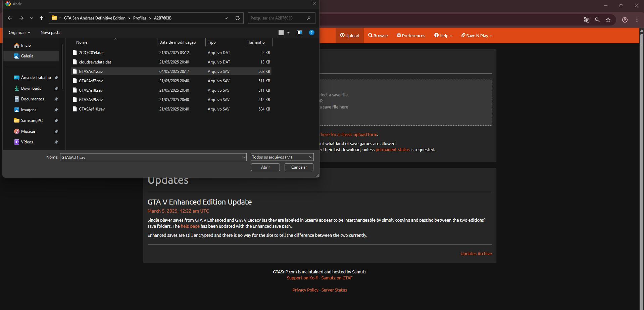Click the search box for A2B7603B
The image size is (644, 310).
281,18
